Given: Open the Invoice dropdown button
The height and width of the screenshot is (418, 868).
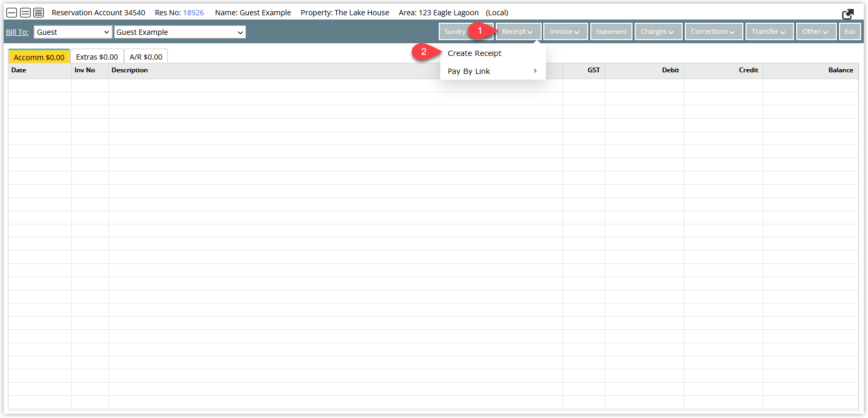Looking at the screenshot, I should coord(565,32).
